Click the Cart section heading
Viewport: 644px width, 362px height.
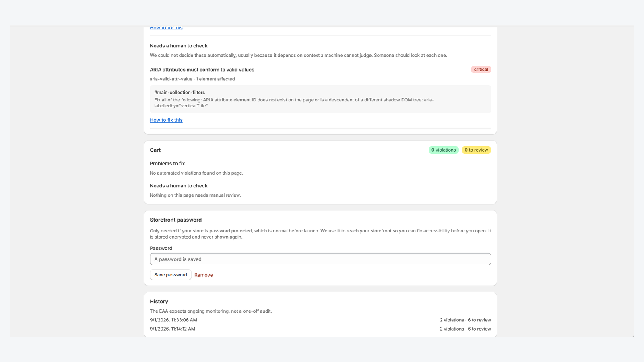[155, 150]
